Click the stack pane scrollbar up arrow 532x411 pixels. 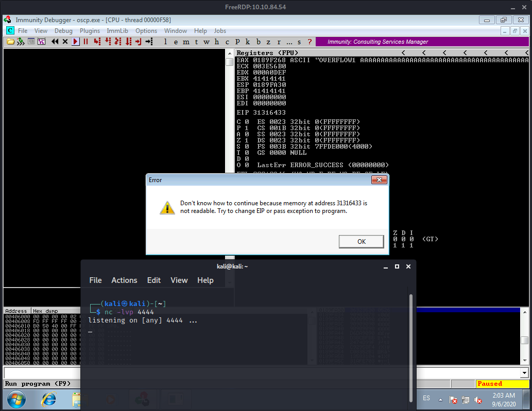coord(525,312)
